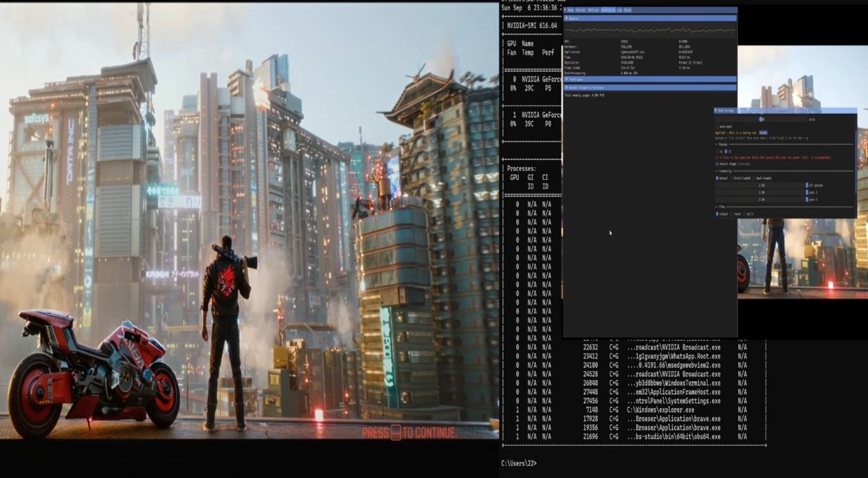Select the Statistics tab

point(608,10)
